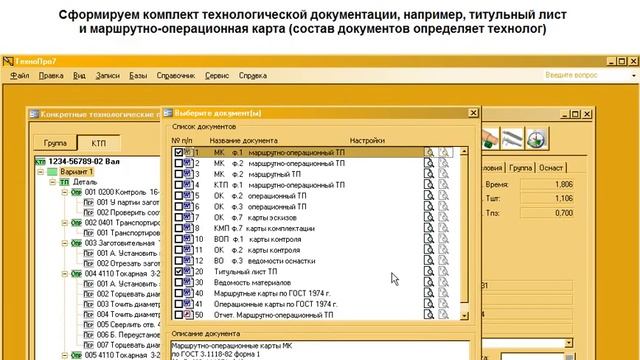Click preview icon for 3 МК ф.2 маршрутный ТП

tap(429, 174)
